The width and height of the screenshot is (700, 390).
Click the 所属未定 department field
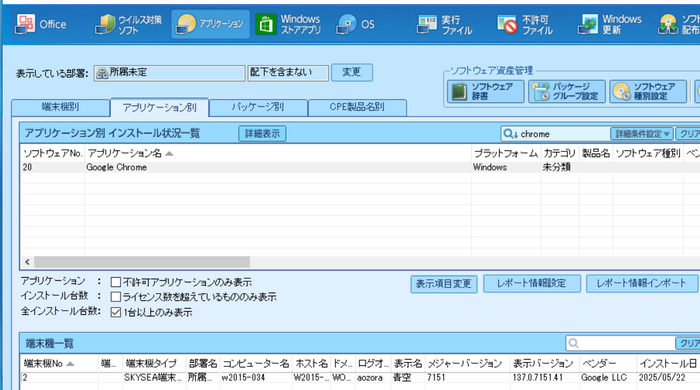[x=170, y=73]
